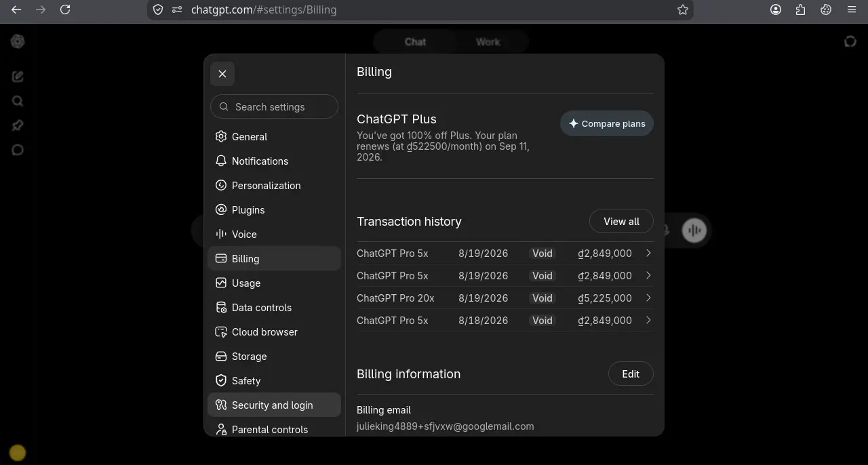
Task: Bookmark this page with the star
Action: coord(683,9)
